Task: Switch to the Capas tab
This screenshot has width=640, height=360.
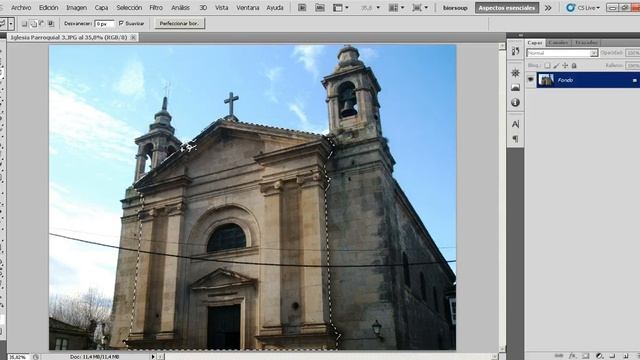Action: coord(534,42)
